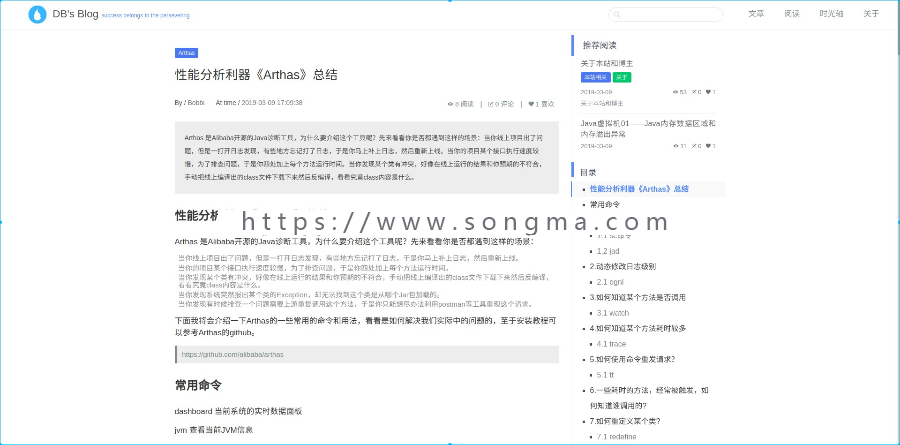Click the line jvm 查看当前JVM信息
The width and height of the screenshot is (900, 445).
[214, 429]
